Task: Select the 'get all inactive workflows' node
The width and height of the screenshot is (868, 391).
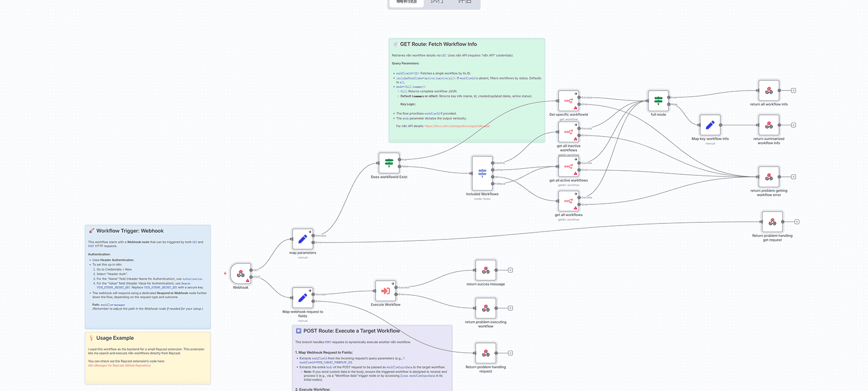Action: (x=568, y=132)
